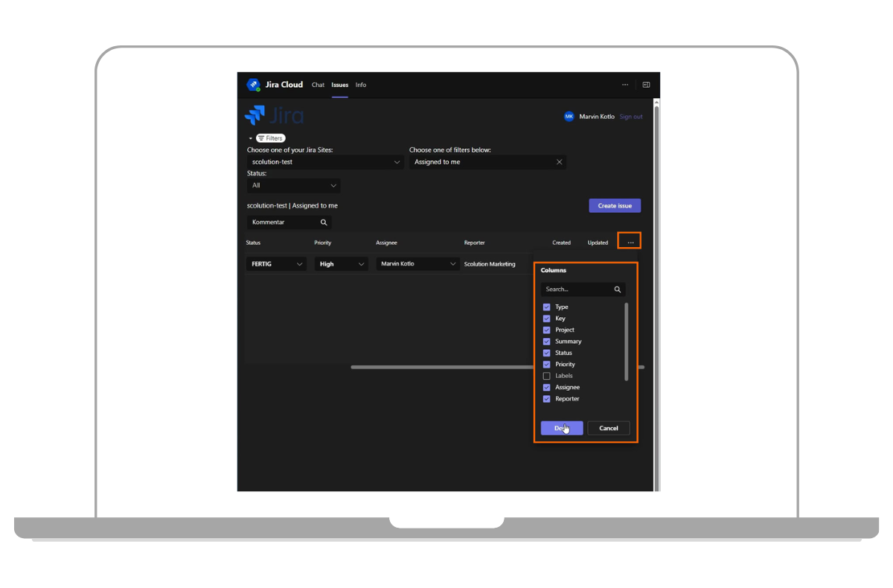Click the MK user avatar
Image resolution: width=893 pixels, height=588 pixels.
(569, 117)
